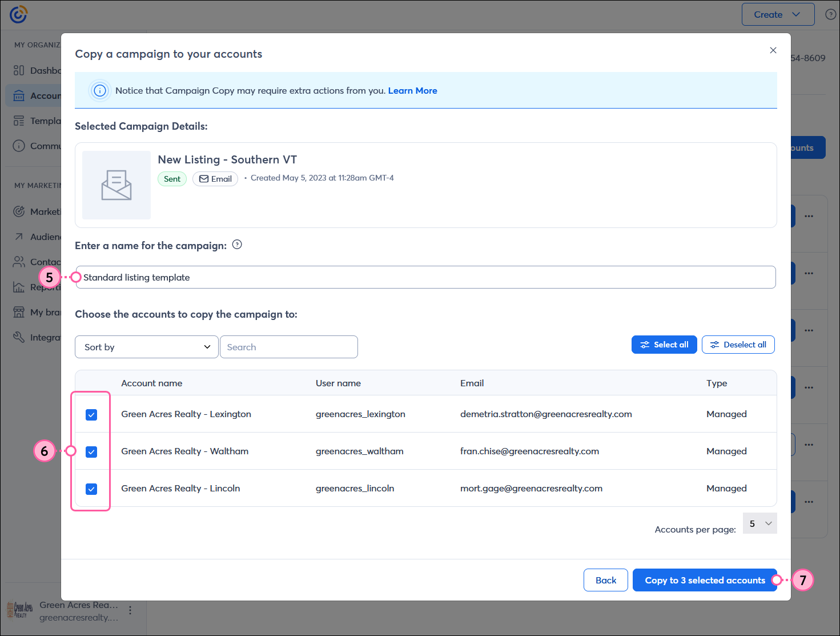Uncheck Green Acres Realty - Lexington checkbox
The image size is (840, 636).
coord(91,415)
